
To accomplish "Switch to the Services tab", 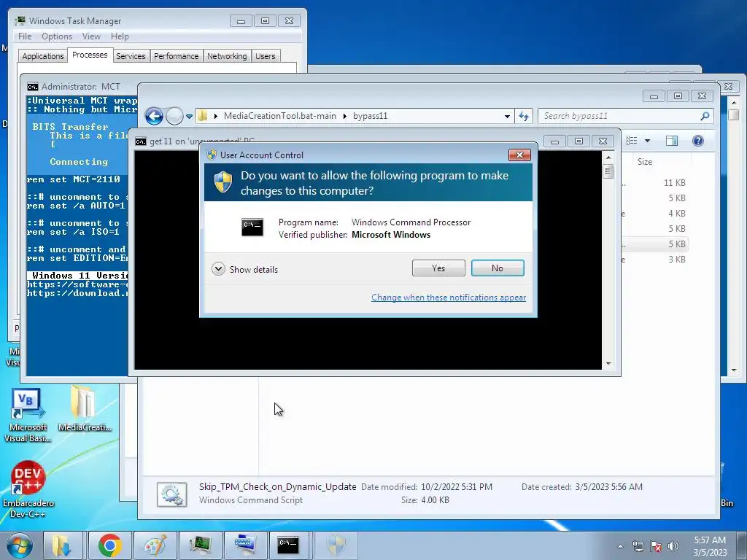I will (x=131, y=56).
